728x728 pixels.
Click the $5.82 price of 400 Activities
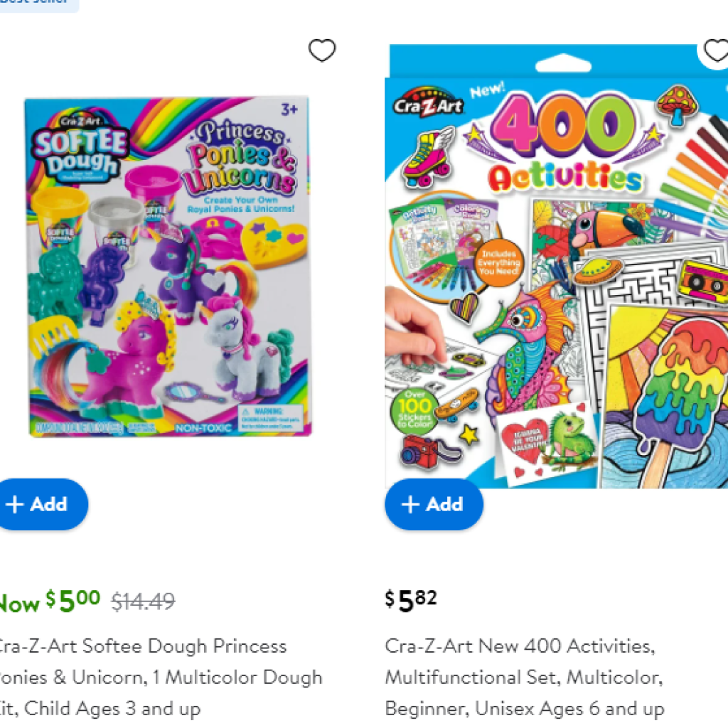click(x=411, y=601)
